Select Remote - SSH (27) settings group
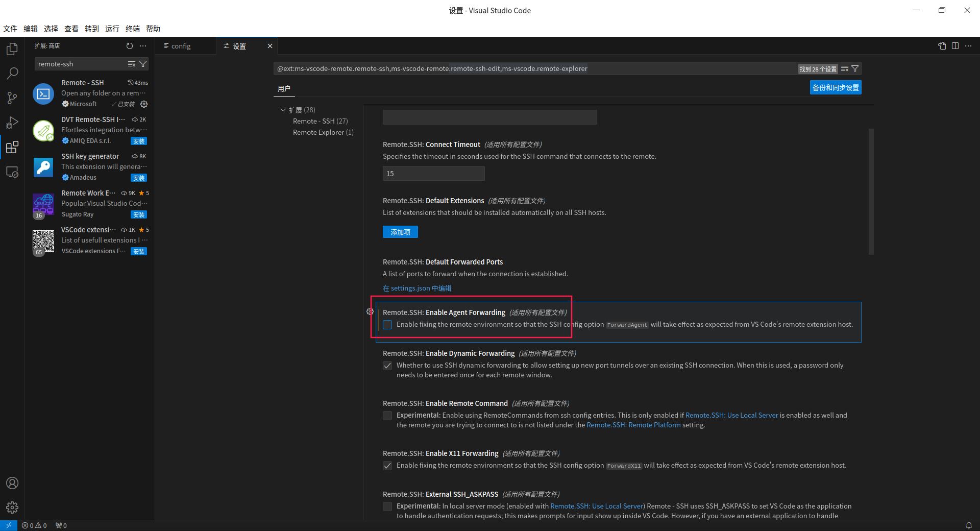Screen dimensions: 980x531 coord(320,121)
